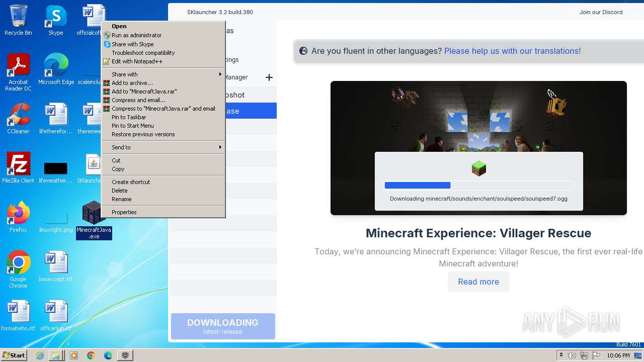Open Acrobat Reader DC icon
Image resolution: width=644 pixels, height=362 pixels.
tap(18, 72)
